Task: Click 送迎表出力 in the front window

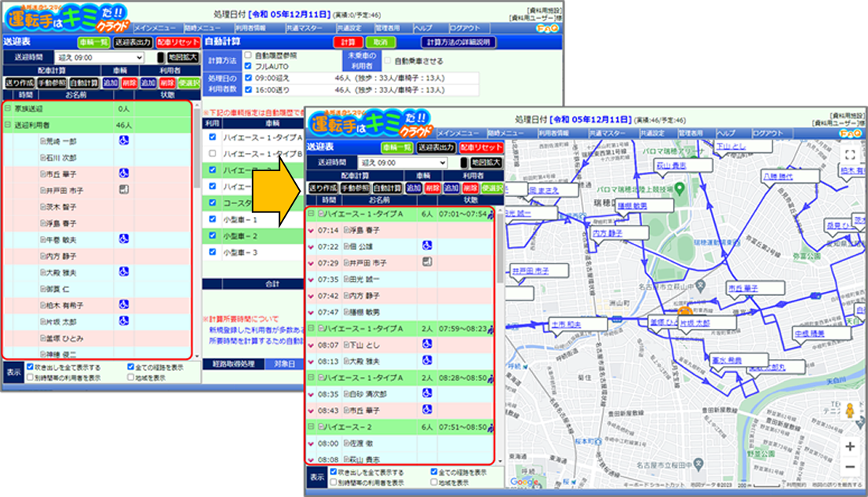Action: [436, 148]
